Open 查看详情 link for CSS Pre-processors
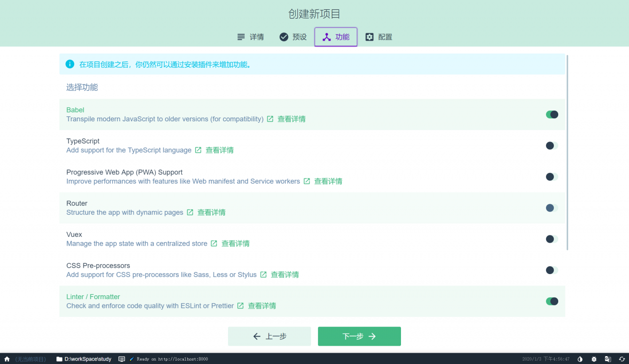Viewport: 629px width, 364px height. [285, 275]
